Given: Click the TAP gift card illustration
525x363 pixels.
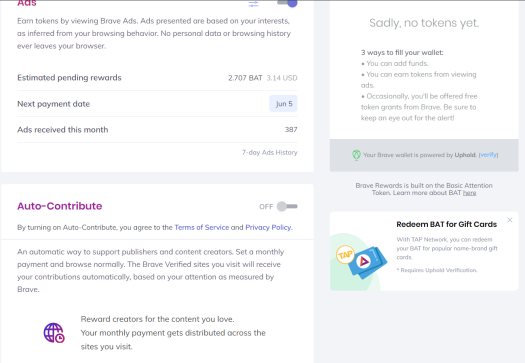Looking at the screenshot, I should pyautogui.click(x=361, y=262).
